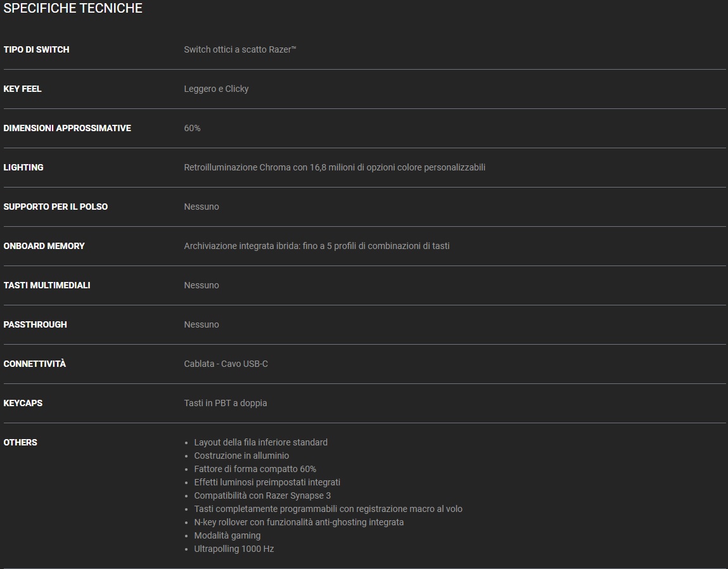Click the 'Cablata - Cavo USB-C' value
Viewport: 728px width, 569px height.
226,364
